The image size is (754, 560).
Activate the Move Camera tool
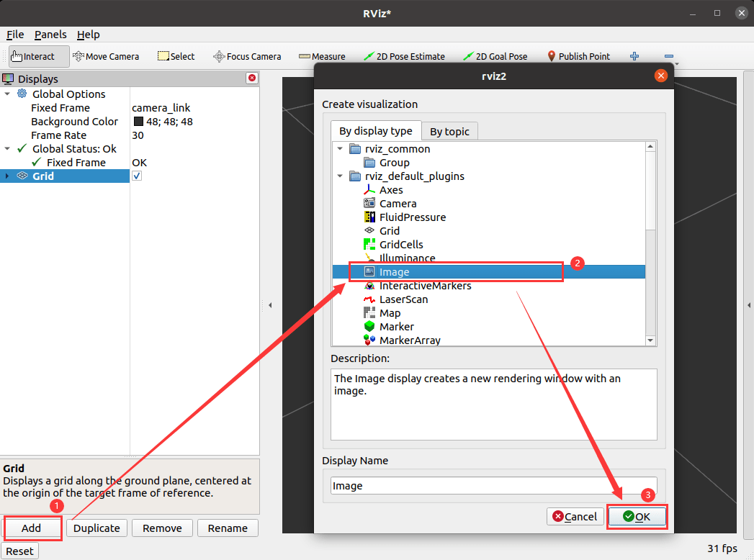coord(106,57)
